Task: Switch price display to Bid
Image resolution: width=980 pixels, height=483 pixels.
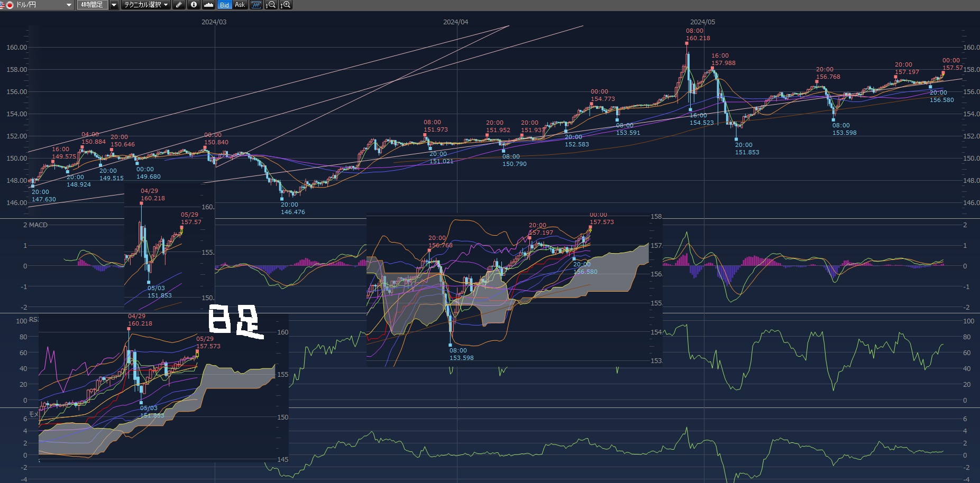Action: point(224,5)
